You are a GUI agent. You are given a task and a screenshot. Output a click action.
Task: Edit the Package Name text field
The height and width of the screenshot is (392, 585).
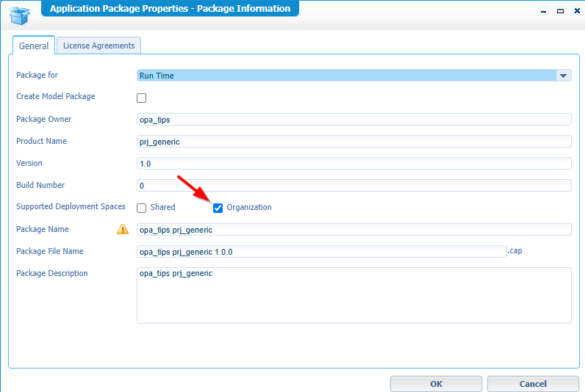coord(353,230)
